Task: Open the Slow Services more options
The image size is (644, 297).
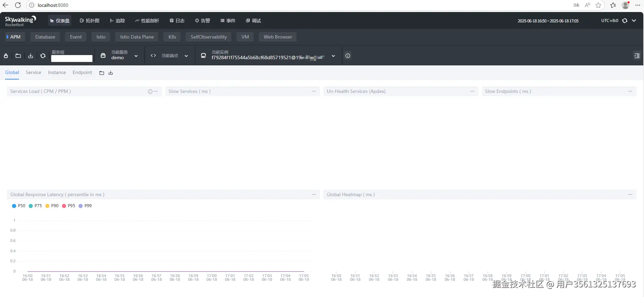Action: click(314, 91)
